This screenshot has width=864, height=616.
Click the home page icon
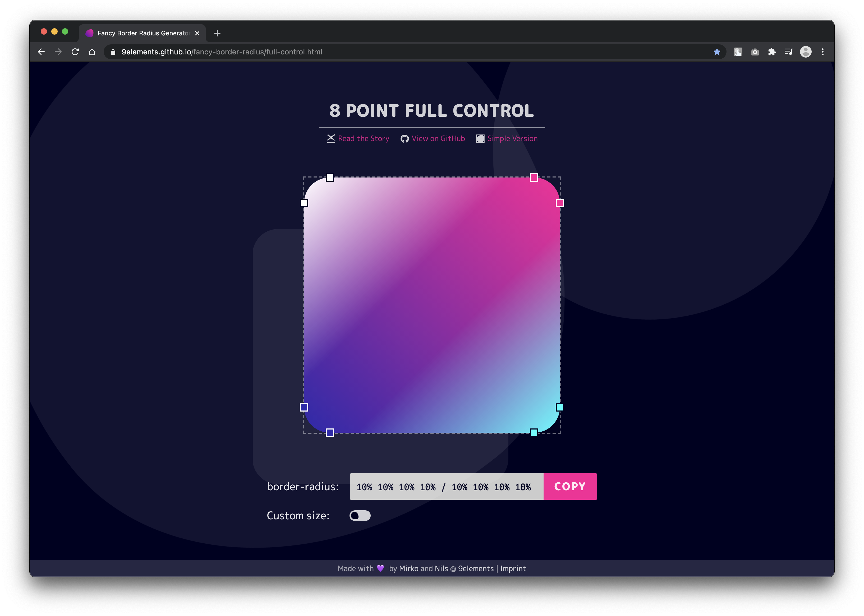pos(92,52)
